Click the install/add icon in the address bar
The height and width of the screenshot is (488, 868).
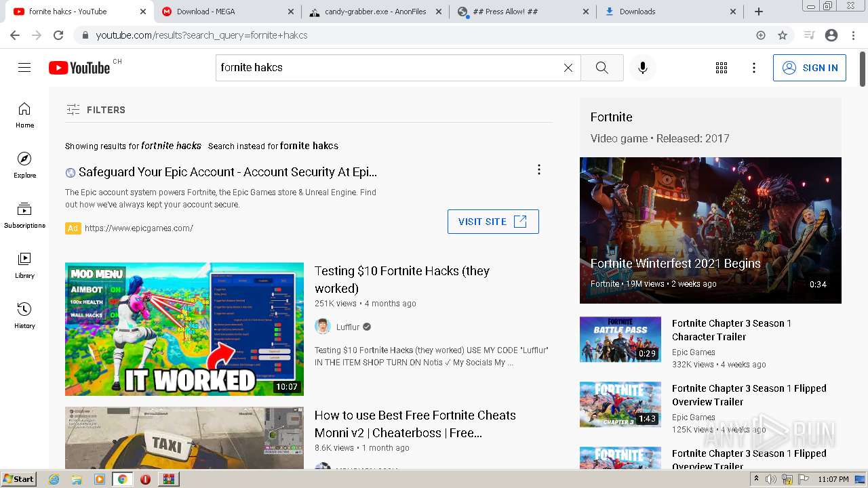click(x=761, y=35)
